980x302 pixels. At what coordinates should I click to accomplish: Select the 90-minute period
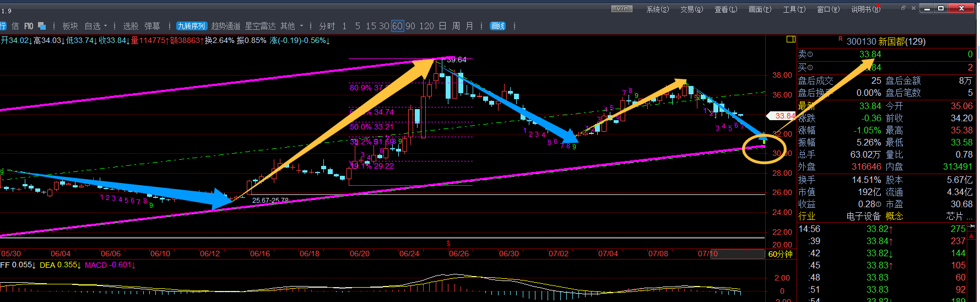(x=410, y=26)
